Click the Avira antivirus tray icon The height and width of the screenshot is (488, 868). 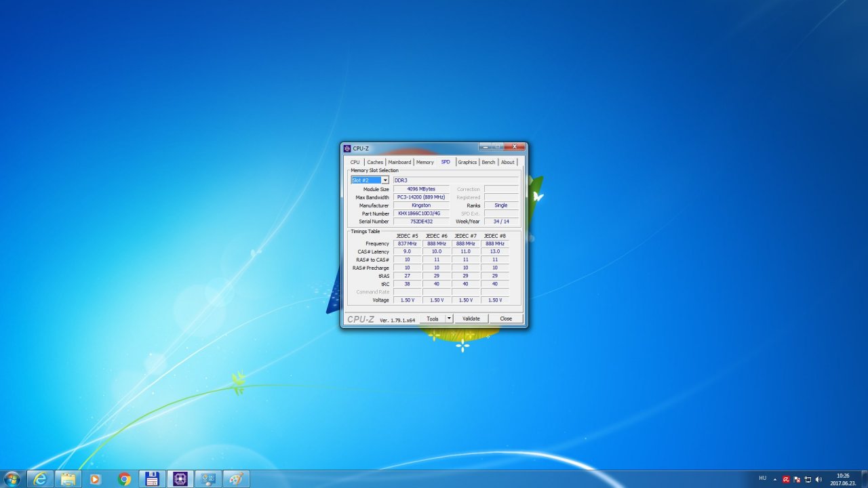point(787,479)
